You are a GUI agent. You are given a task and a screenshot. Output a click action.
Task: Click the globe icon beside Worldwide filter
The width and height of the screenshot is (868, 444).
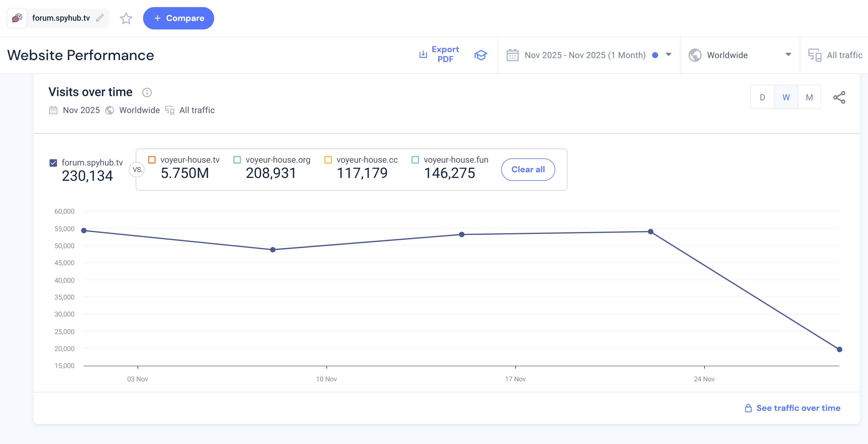point(695,55)
